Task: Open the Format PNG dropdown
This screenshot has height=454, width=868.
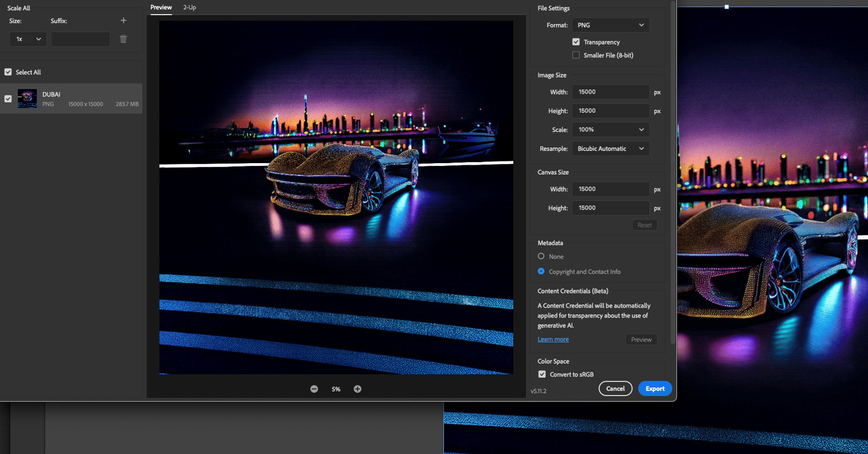Action: click(610, 25)
